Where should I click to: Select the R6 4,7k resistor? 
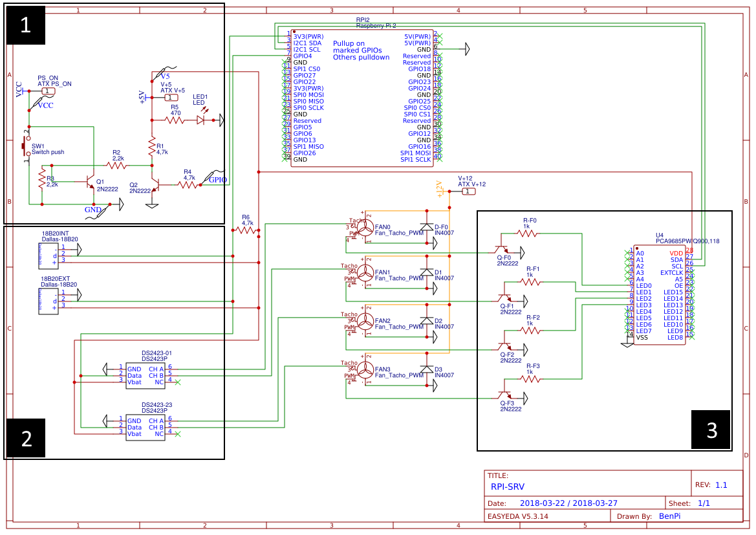pos(246,230)
